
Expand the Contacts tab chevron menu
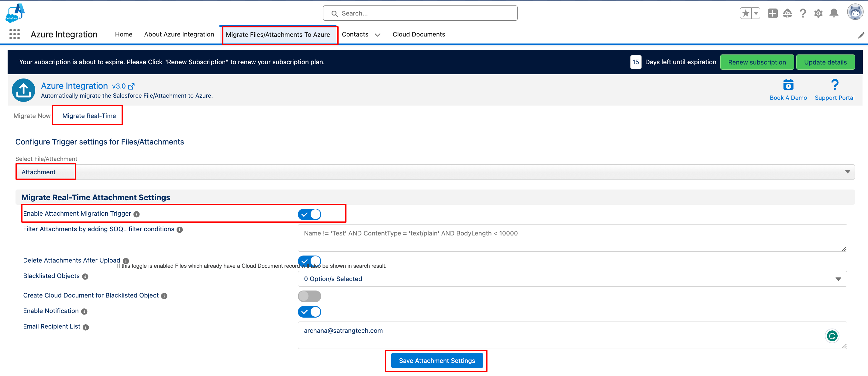[x=377, y=35]
